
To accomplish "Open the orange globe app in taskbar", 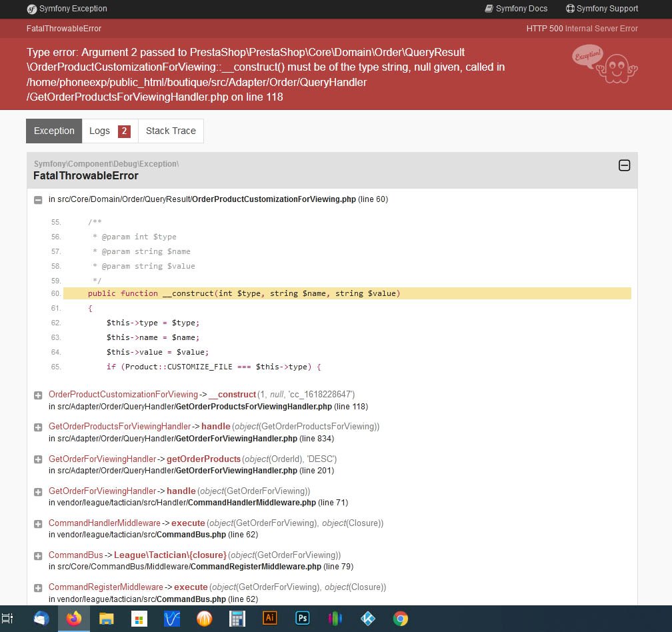I will point(205,618).
